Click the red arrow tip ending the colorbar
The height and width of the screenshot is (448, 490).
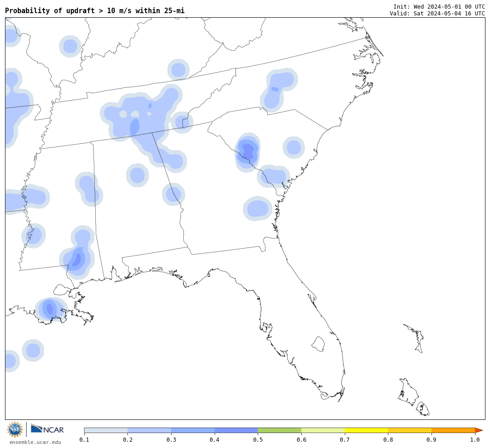[x=479, y=430]
